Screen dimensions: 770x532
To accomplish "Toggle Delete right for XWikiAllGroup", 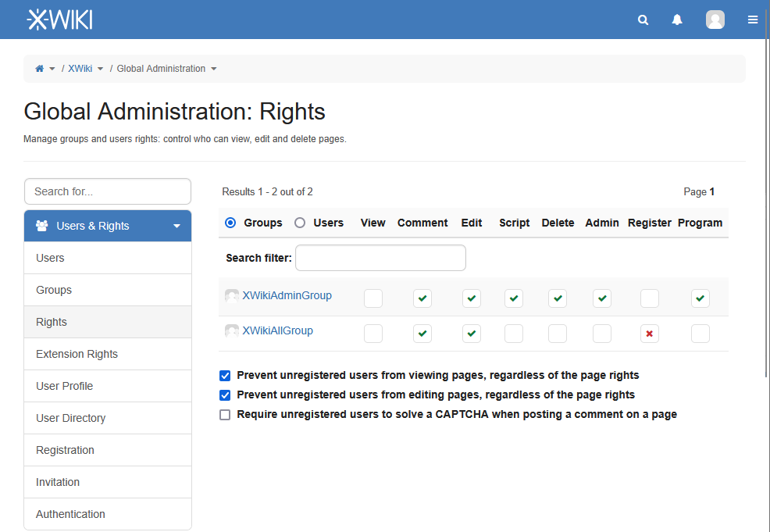I will (558, 334).
